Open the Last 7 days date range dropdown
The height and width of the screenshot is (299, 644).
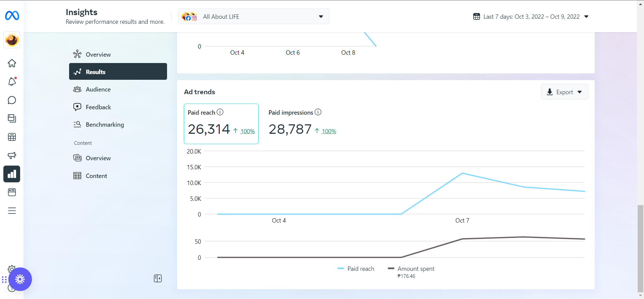click(531, 16)
